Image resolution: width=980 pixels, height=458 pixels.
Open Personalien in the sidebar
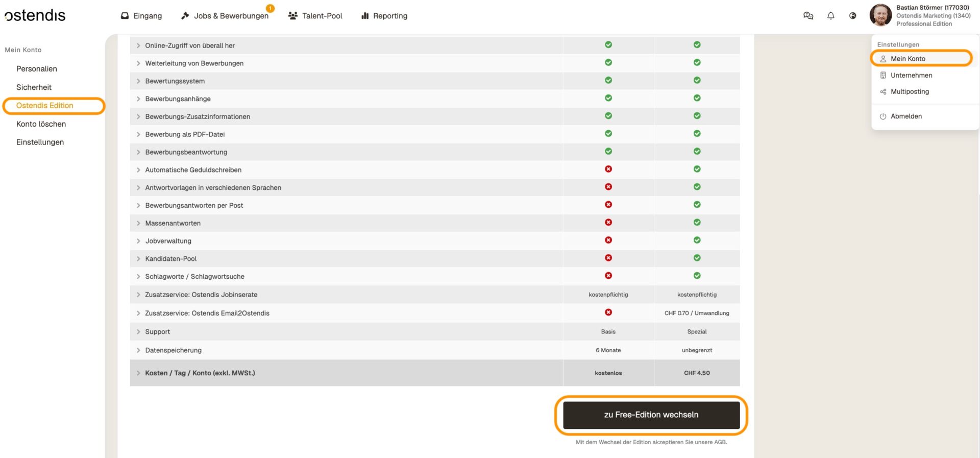(x=36, y=69)
